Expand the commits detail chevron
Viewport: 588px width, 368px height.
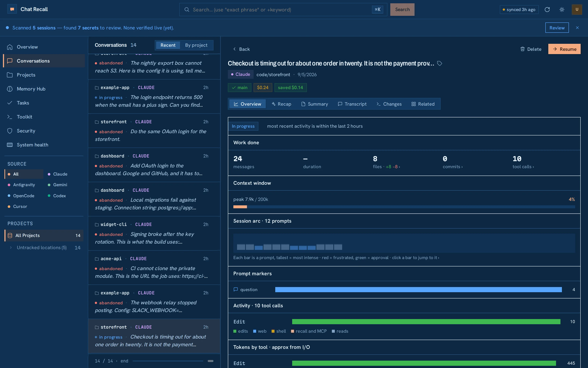point(453,167)
